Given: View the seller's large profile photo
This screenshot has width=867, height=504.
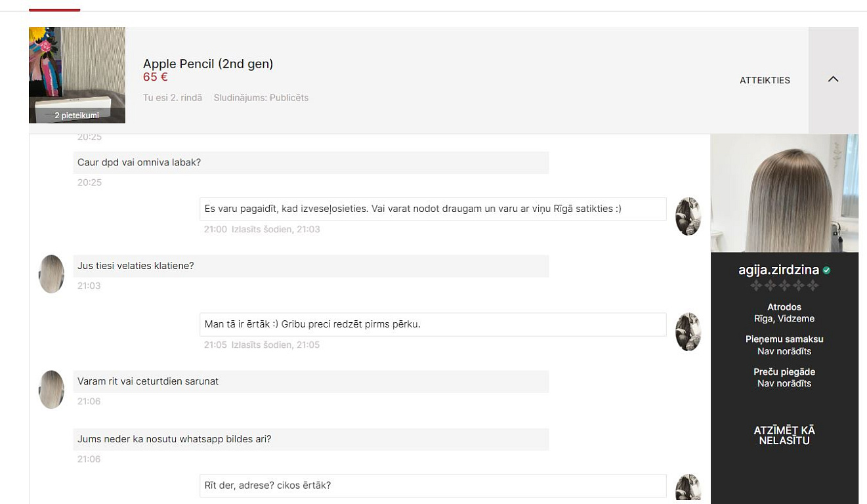Looking at the screenshot, I should pos(784,193).
